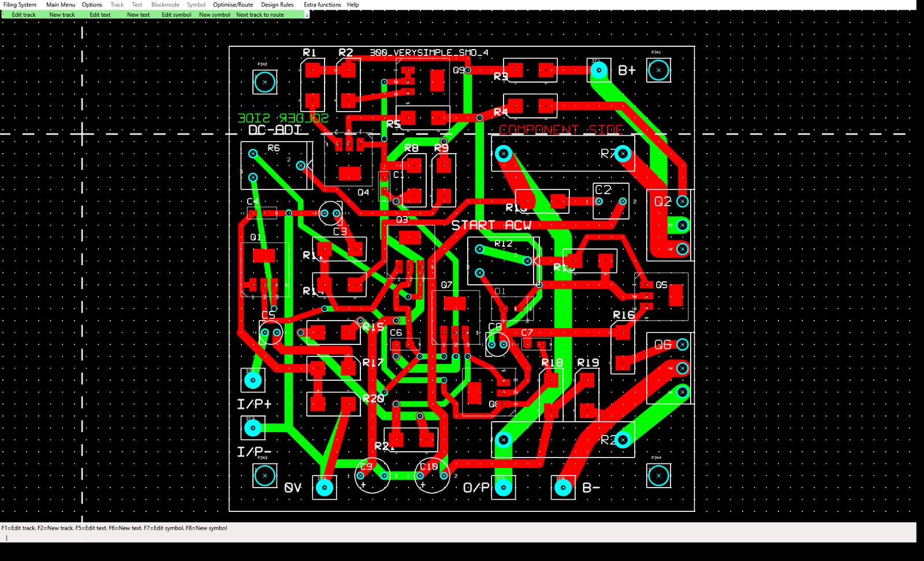Select the 0V terminal pad

(325, 488)
